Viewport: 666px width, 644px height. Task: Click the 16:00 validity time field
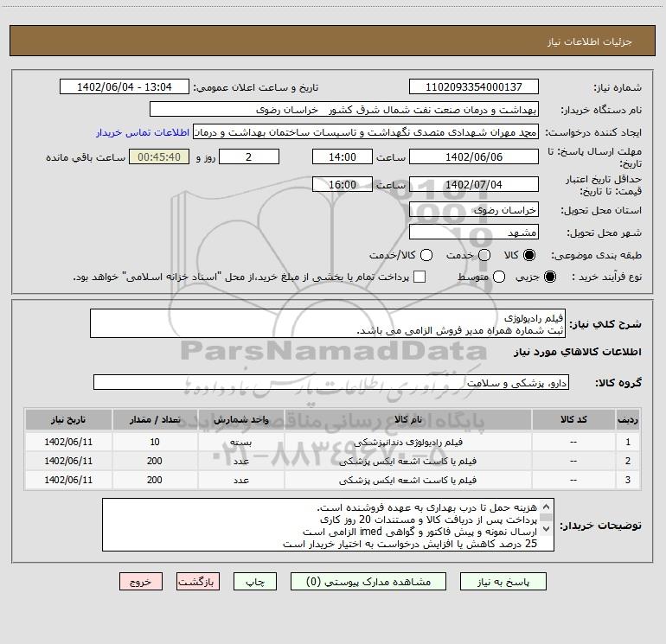click(x=343, y=184)
